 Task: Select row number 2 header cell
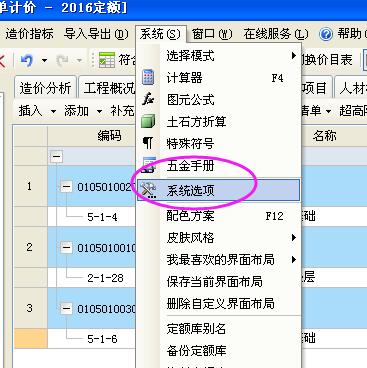[30, 247]
